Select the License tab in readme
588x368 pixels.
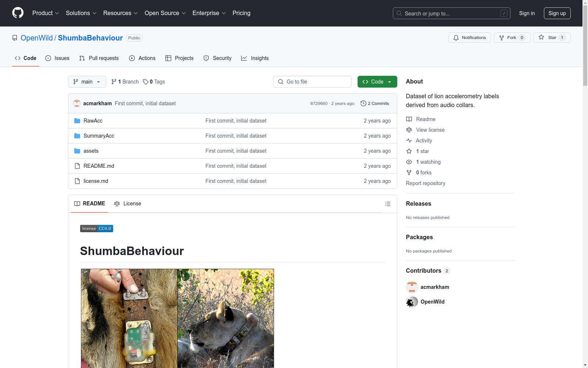point(128,204)
